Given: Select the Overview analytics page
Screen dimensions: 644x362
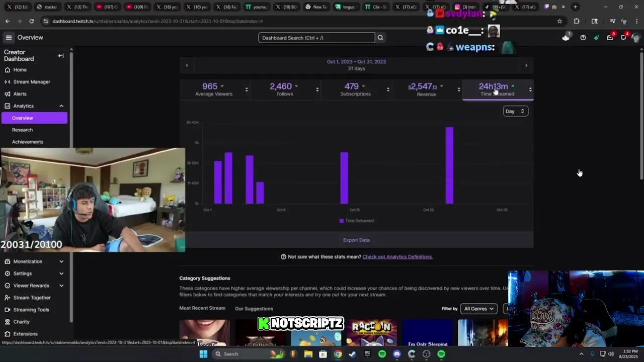Looking at the screenshot, I should pyautogui.click(x=34, y=118).
